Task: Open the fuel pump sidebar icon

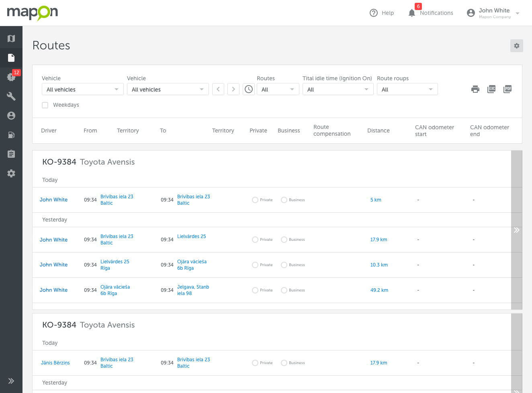Action: click(x=11, y=135)
